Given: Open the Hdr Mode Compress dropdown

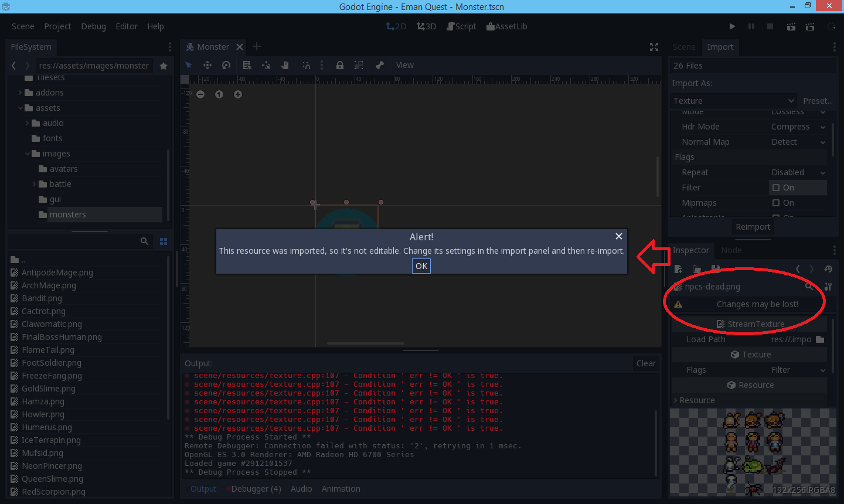Looking at the screenshot, I should point(798,127).
